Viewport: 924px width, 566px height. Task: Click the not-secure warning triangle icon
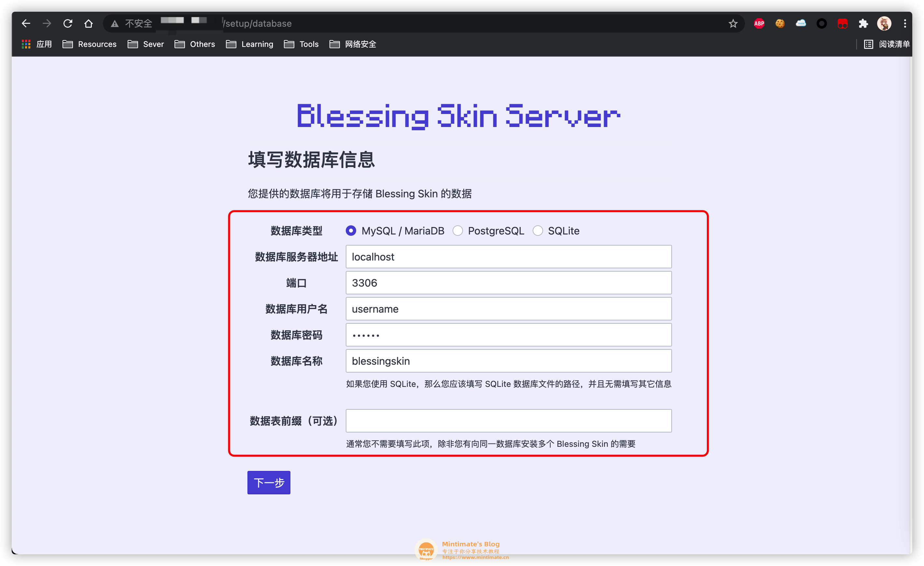coord(115,24)
